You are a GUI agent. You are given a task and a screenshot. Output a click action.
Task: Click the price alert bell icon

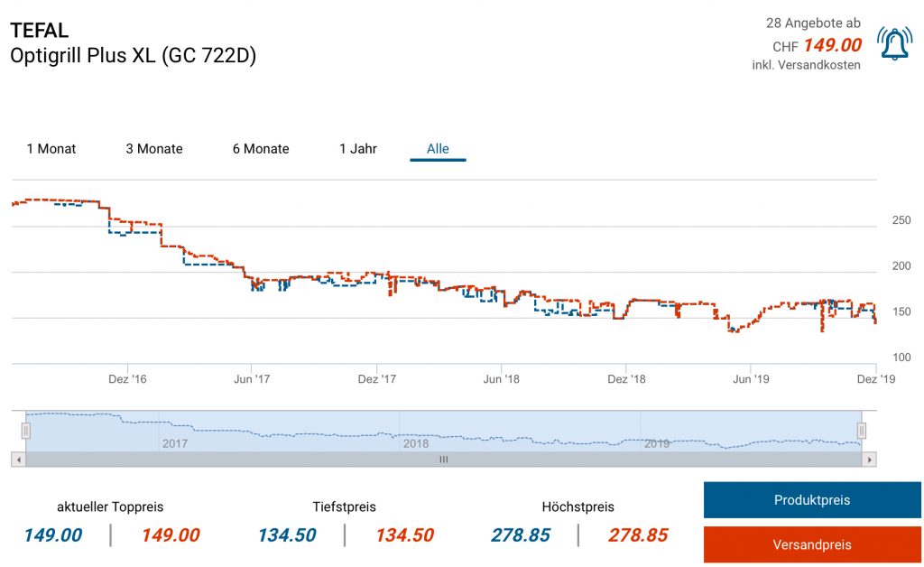[894, 43]
